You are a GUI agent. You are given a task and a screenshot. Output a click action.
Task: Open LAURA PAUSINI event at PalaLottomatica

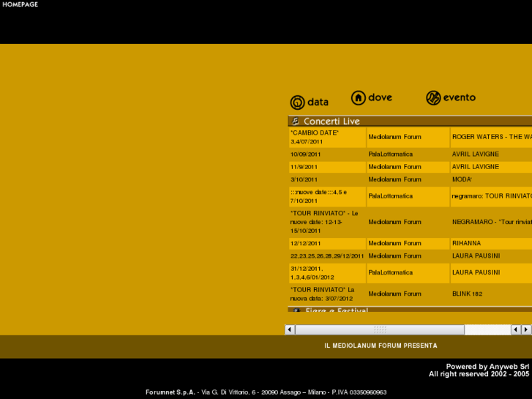coord(476,272)
